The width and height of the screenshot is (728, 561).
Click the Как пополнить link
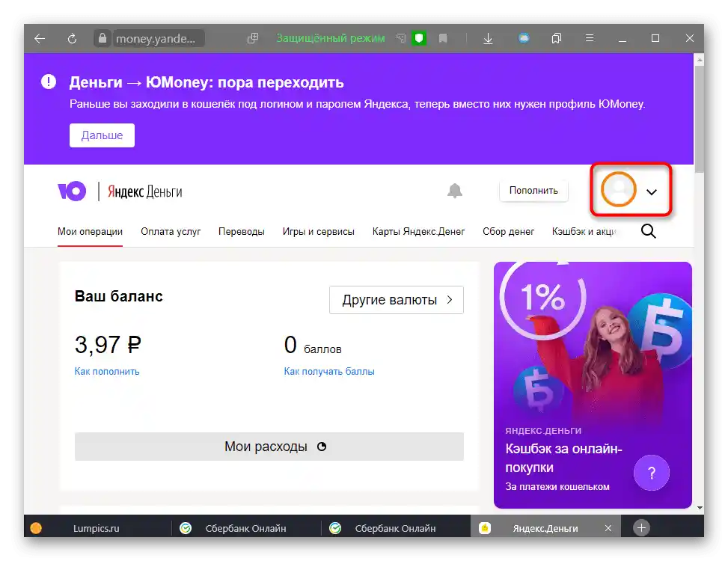click(x=107, y=371)
